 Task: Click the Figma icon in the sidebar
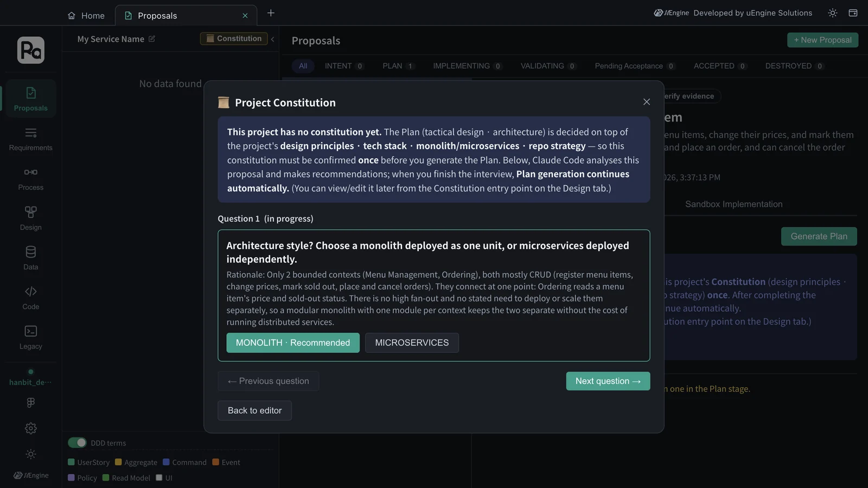tap(31, 403)
